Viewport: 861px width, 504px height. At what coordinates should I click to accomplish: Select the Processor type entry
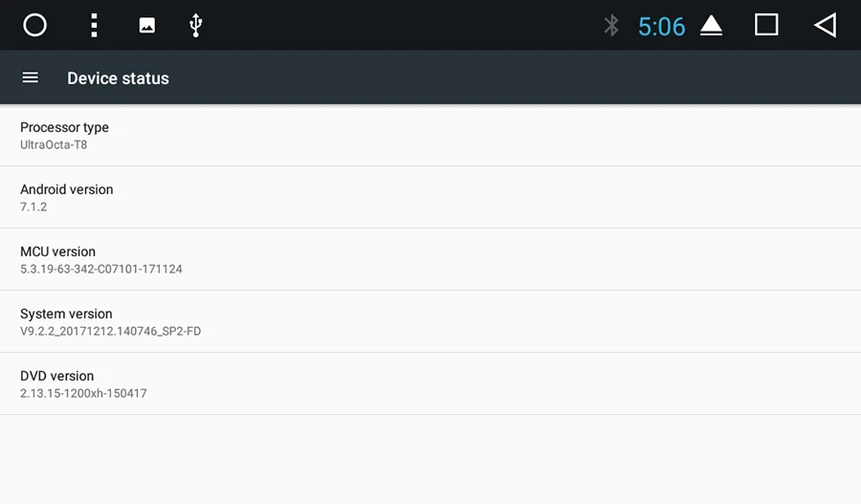click(x=430, y=135)
